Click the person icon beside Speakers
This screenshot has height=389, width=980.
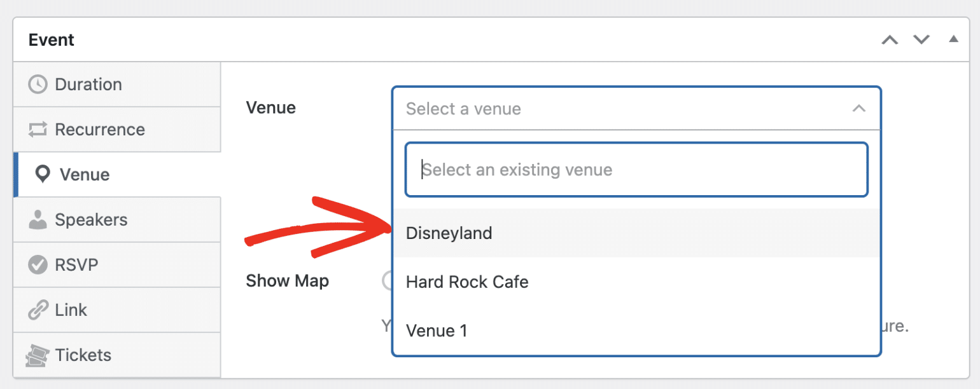[x=38, y=220]
